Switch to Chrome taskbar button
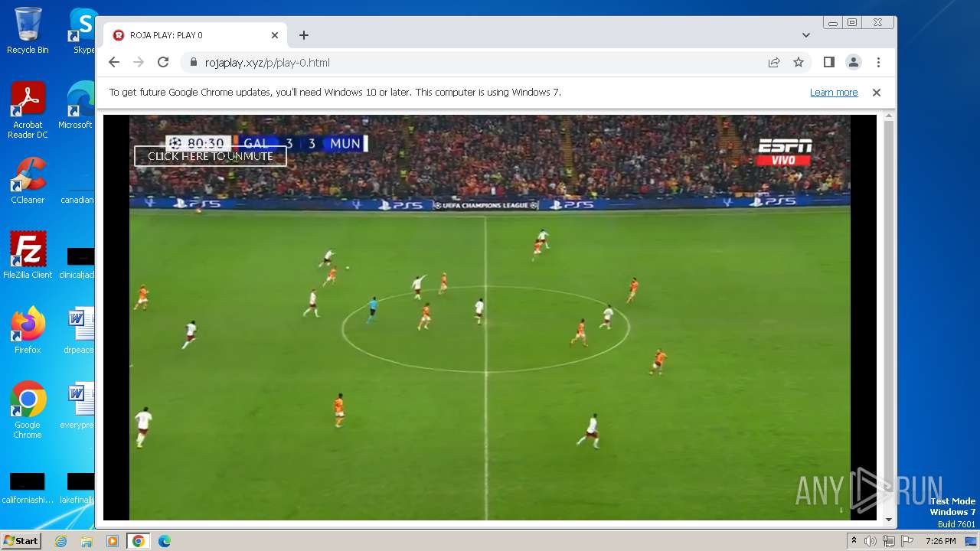The width and height of the screenshot is (980, 551). [138, 541]
